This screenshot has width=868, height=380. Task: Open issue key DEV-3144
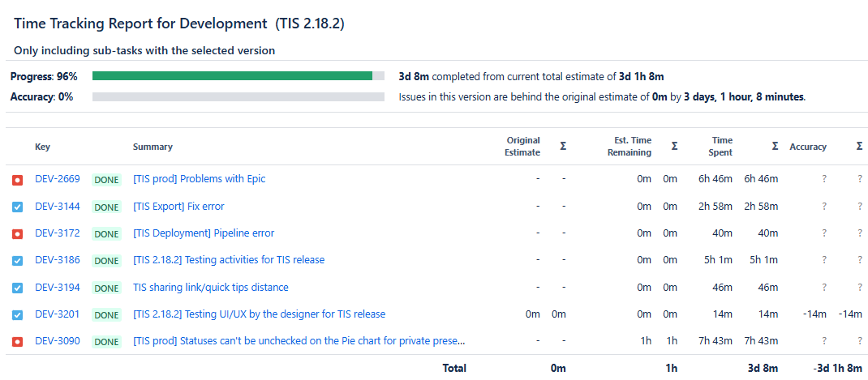57,206
